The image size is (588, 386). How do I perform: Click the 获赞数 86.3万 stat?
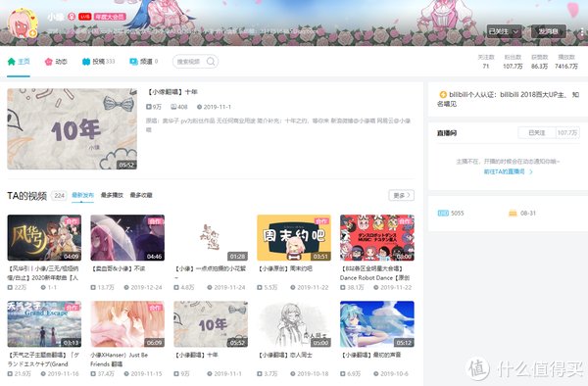point(540,62)
